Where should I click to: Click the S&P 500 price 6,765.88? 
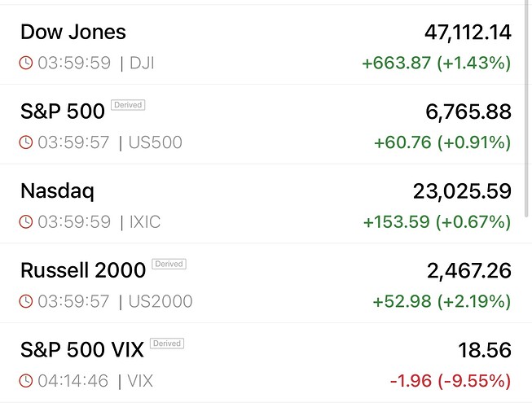click(474, 112)
